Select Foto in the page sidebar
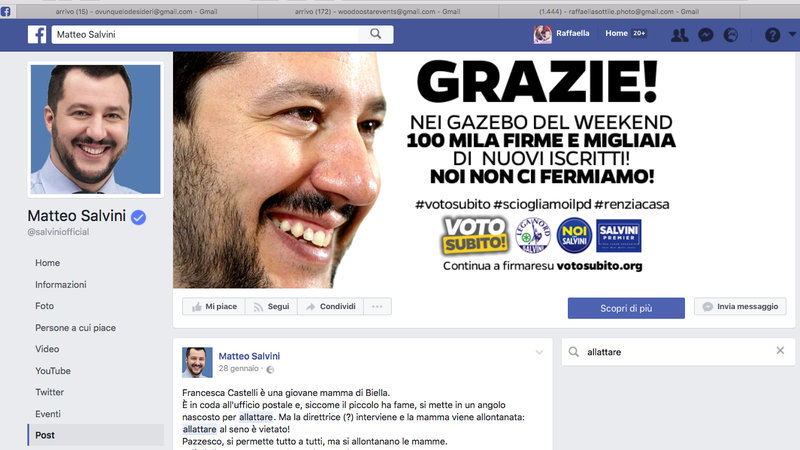Image resolution: width=800 pixels, height=450 pixels. point(44,306)
